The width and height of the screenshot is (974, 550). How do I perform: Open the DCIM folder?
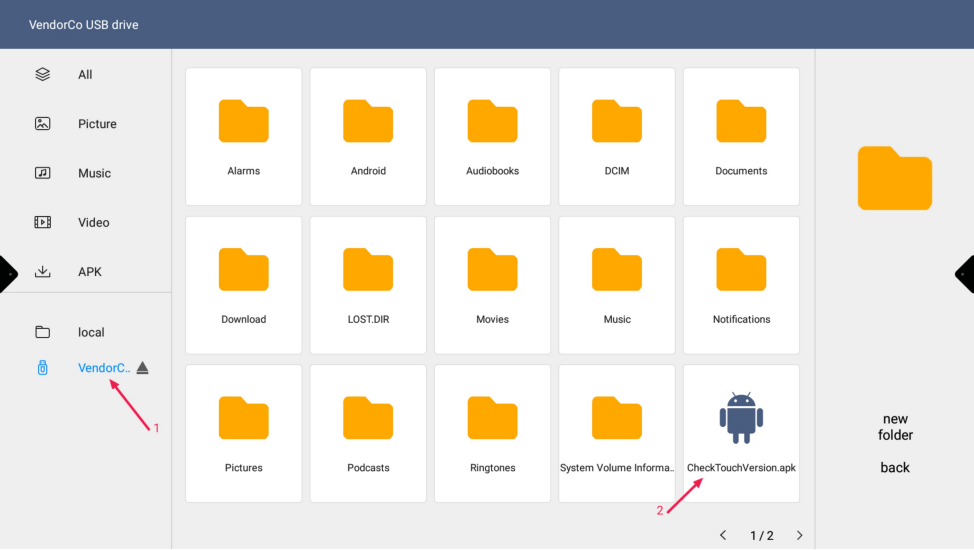pos(617,136)
